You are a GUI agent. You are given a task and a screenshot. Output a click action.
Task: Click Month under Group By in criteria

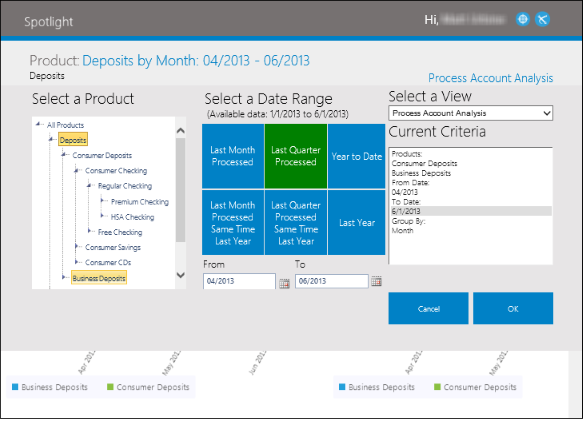(x=402, y=231)
